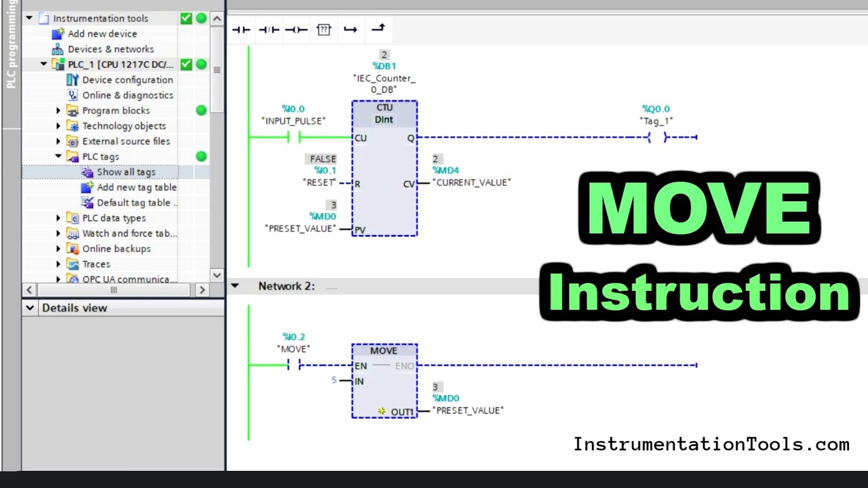
Task: Select Device configuration entry
Action: click(x=127, y=79)
